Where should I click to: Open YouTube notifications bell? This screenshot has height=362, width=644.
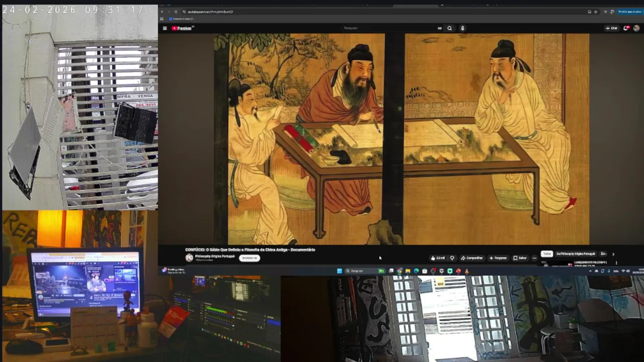coord(626,28)
